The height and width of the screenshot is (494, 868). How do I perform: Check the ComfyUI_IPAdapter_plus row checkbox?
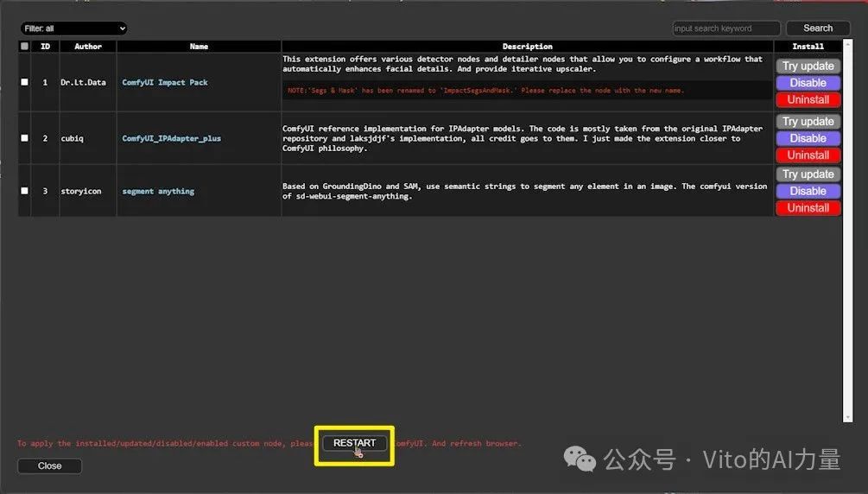[x=24, y=138]
